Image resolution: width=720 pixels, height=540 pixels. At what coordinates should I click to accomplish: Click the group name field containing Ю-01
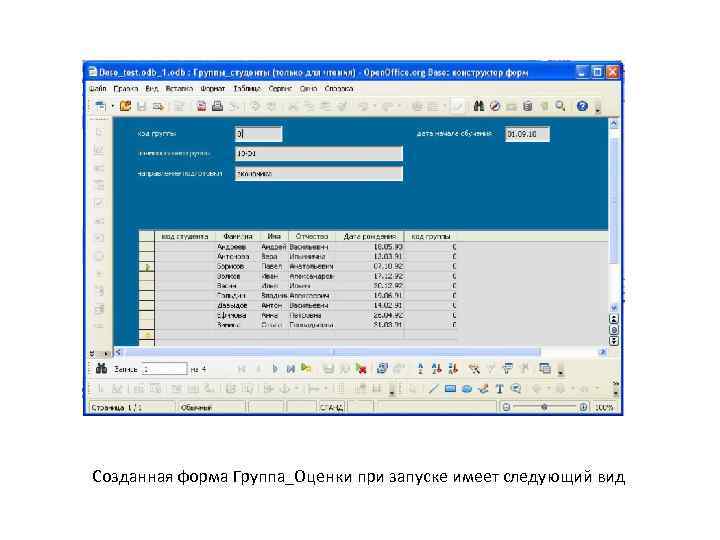pos(319,153)
